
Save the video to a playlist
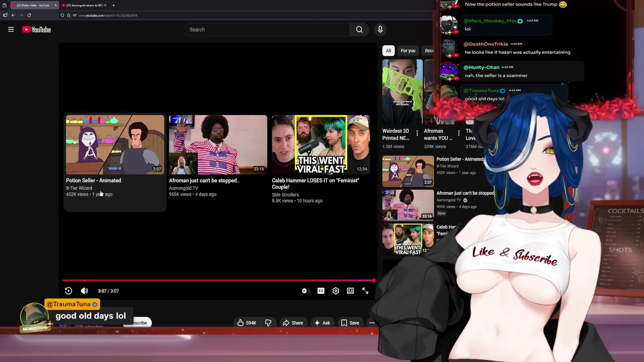[x=350, y=323]
